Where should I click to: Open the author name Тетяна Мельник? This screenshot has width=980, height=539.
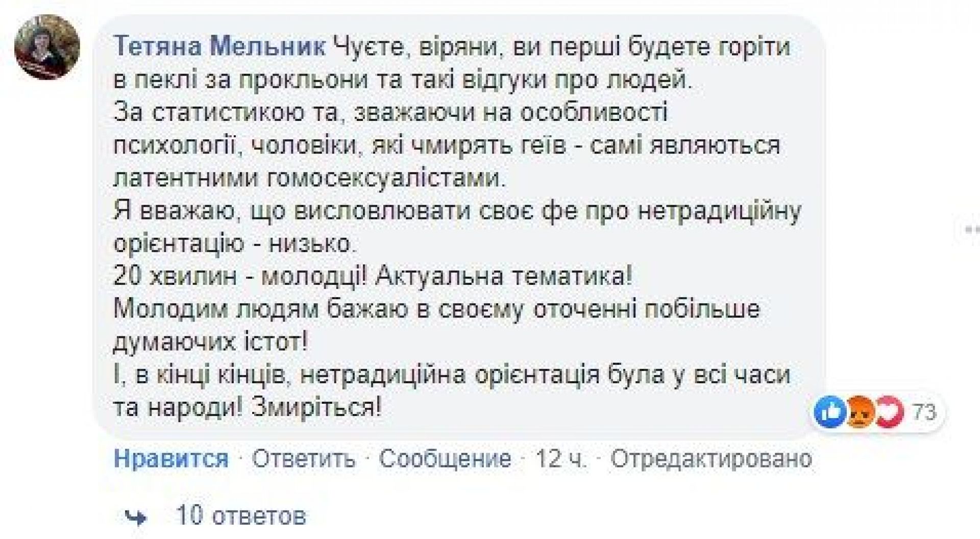pos(219,47)
